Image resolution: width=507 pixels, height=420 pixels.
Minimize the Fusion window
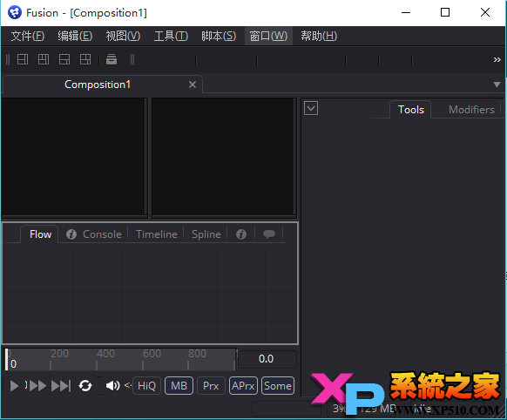[x=406, y=12]
